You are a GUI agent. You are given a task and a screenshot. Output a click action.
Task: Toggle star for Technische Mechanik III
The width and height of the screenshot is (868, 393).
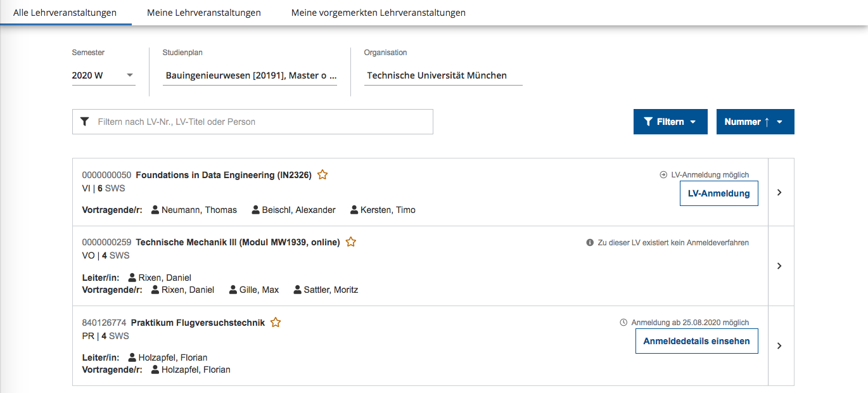click(x=351, y=242)
